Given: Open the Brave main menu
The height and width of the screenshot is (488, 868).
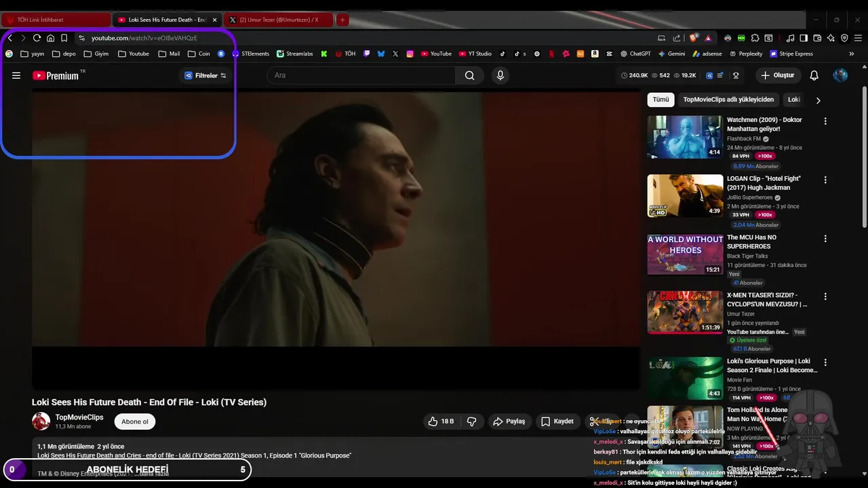Looking at the screenshot, I should pos(858,38).
